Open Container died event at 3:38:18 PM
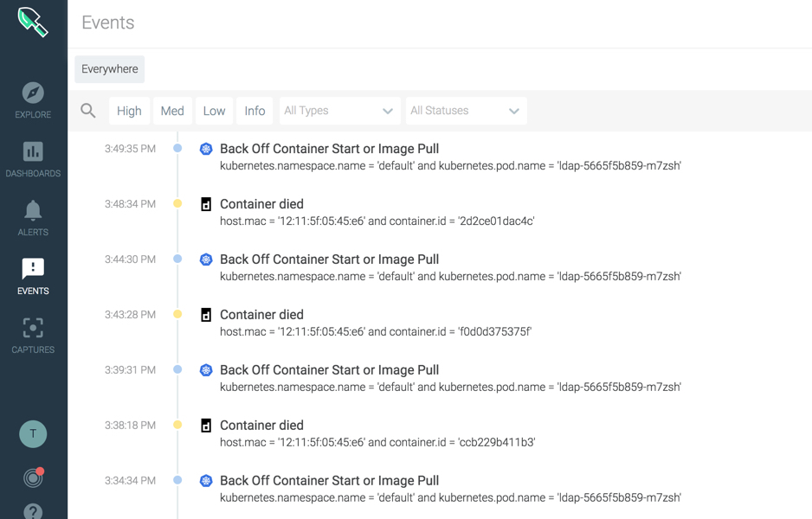 (261, 426)
